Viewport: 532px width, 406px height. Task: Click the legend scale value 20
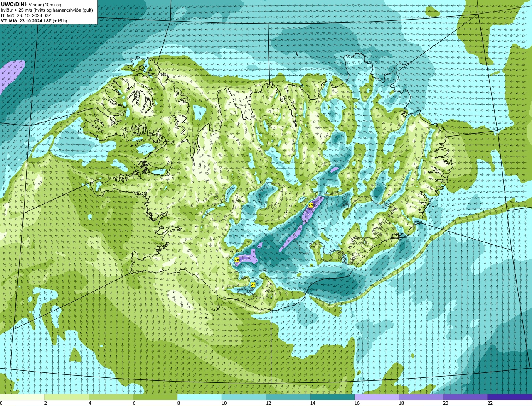446,403
